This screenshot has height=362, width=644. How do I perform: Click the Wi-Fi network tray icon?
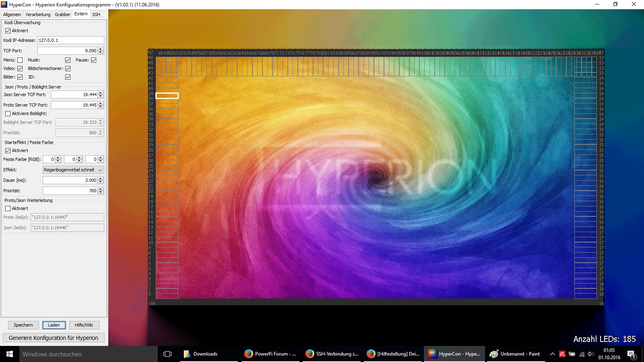coord(582,354)
